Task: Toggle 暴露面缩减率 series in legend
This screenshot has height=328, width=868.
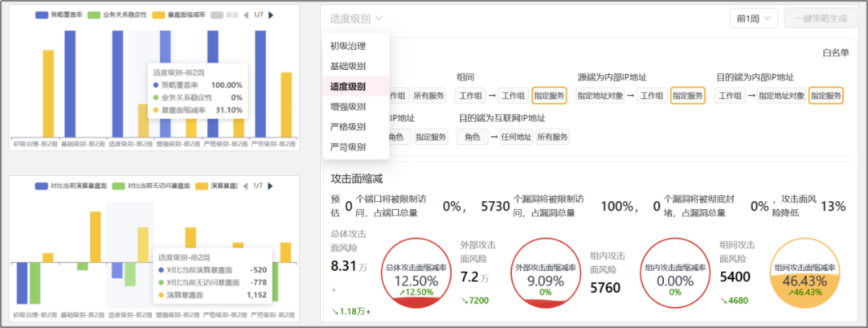Action: [x=178, y=15]
